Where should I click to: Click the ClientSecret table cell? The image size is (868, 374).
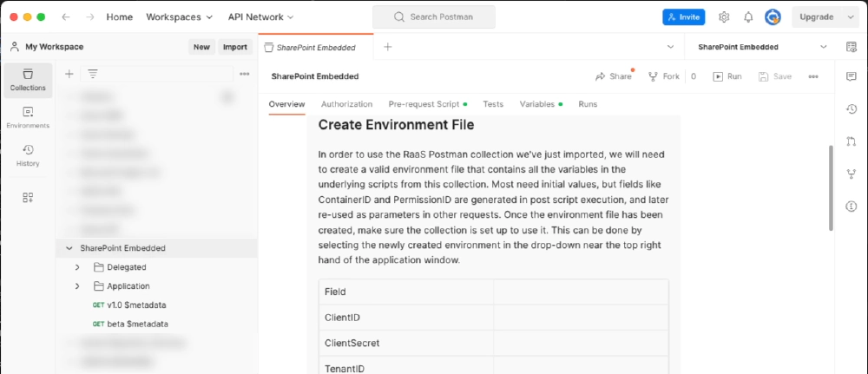pyautogui.click(x=406, y=343)
